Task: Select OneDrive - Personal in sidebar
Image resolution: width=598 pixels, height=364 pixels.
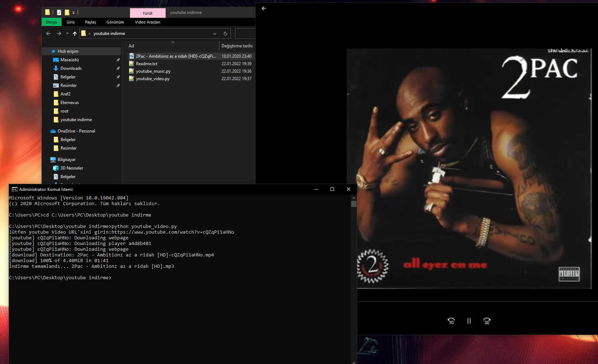Action: click(x=76, y=131)
